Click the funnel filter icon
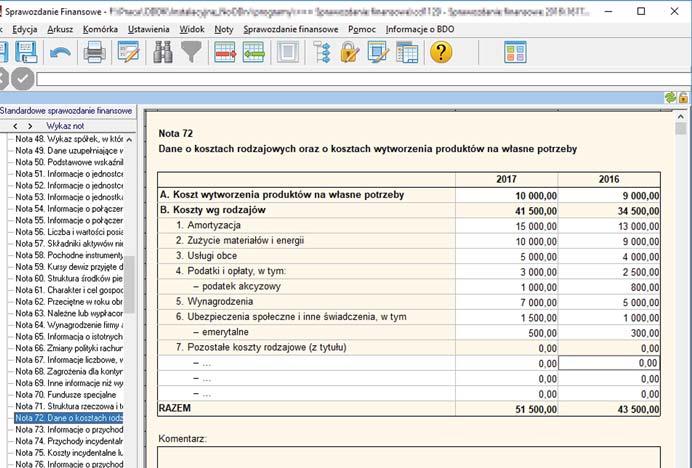The height and width of the screenshot is (468, 692). point(191,52)
